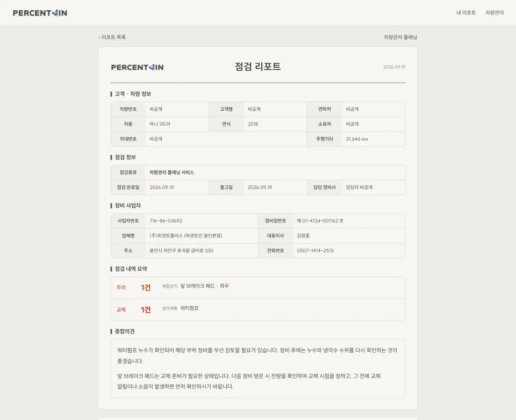Click the orange 1건 count in the 주의 row
The image size is (516, 420).
(146, 288)
